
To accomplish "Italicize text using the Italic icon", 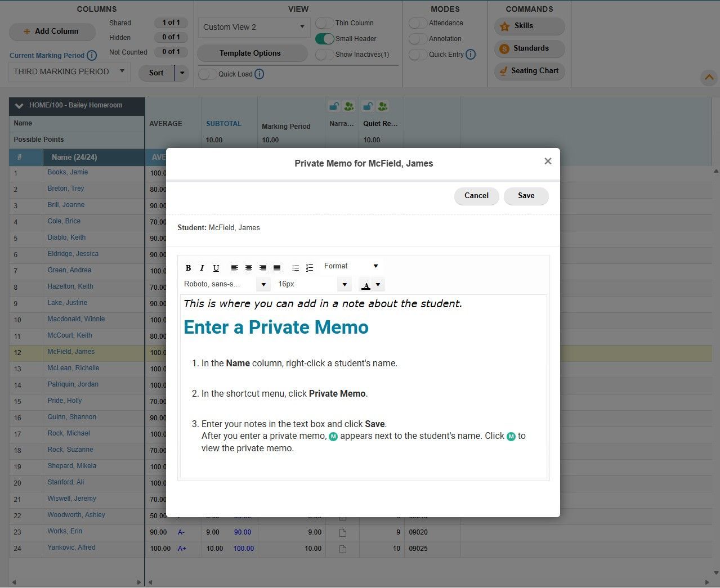I will (x=202, y=268).
